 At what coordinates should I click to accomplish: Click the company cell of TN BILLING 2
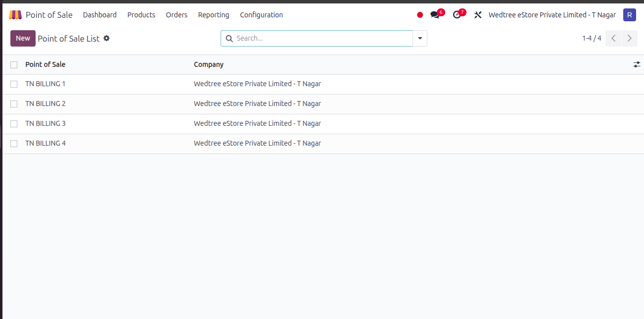pyautogui.click(x=257, y=104)
